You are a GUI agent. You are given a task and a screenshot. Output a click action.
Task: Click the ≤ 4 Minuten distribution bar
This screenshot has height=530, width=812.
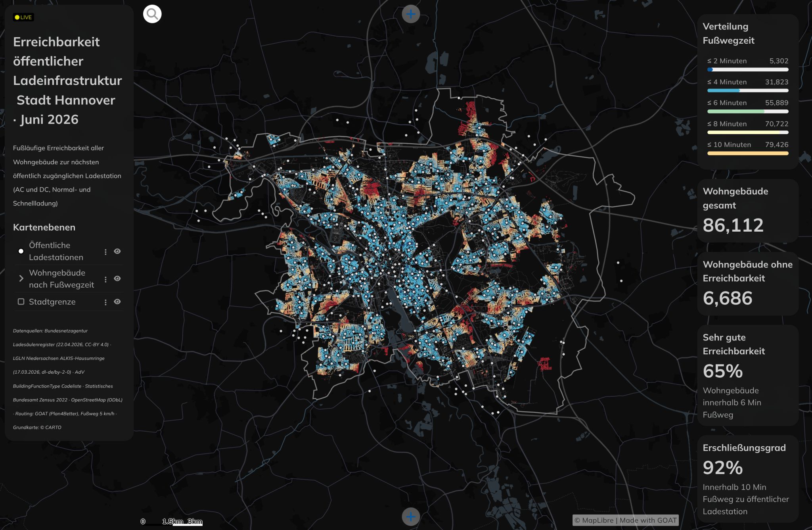tap(748, 90)
